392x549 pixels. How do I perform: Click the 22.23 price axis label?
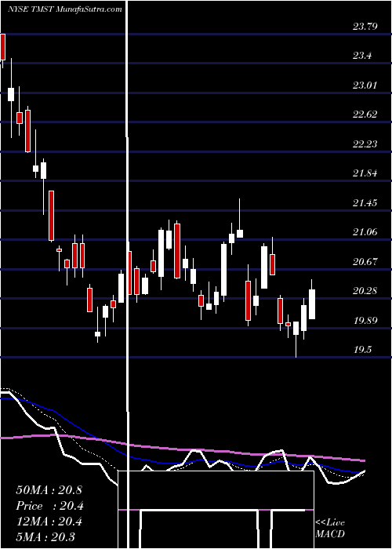tap(365, 144)
